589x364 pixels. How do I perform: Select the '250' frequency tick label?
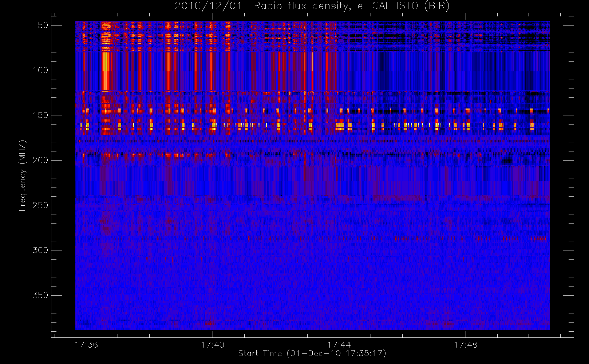(x=40, y=205)
